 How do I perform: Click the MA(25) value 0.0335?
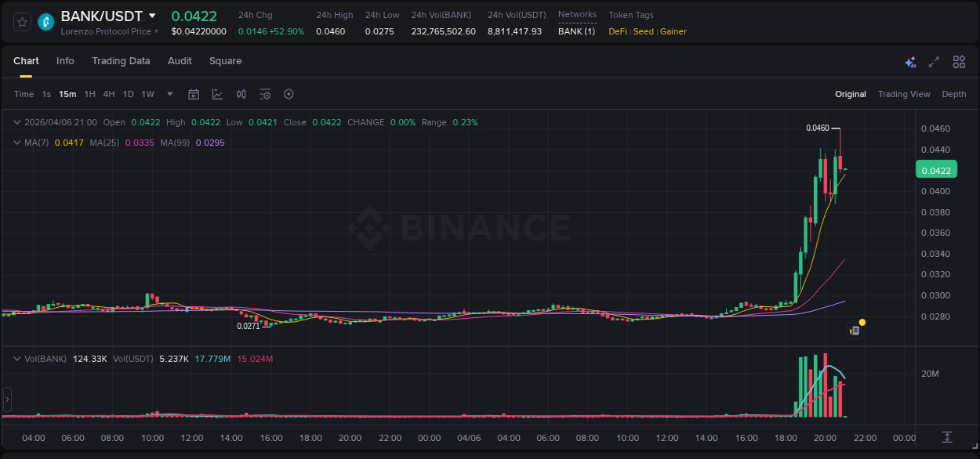[140, 143]
